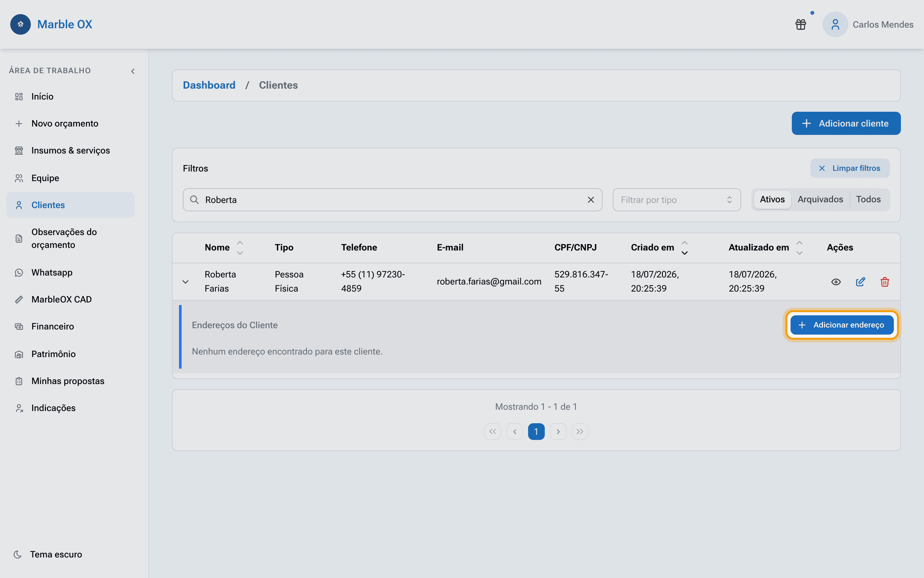924x578 pixels.
Task: Open Clientes in the sidebar
Action: (71, 205)
